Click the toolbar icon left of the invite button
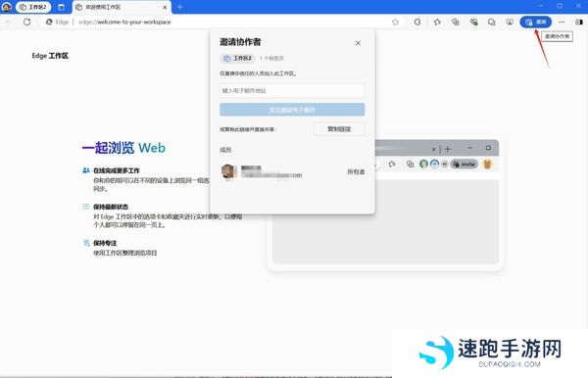 [x=510, y=23]
